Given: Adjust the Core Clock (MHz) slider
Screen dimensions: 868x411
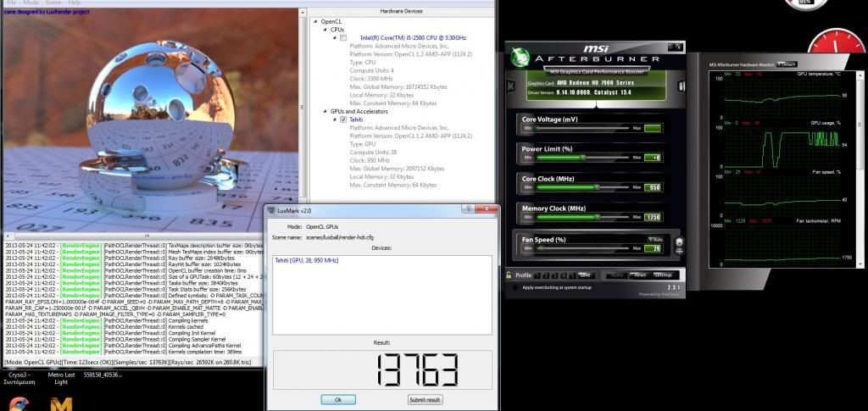Looking at the screenshot, I should tap(596, 187).
